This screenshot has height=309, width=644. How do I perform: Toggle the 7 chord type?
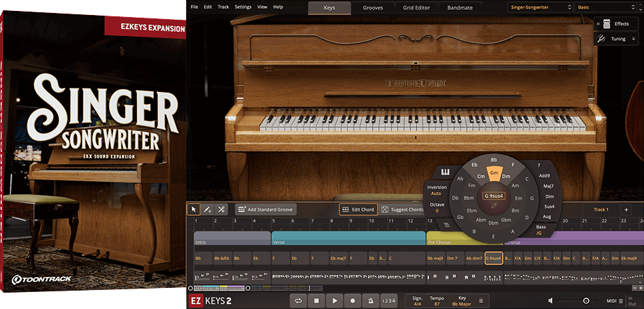click(538, 165)
